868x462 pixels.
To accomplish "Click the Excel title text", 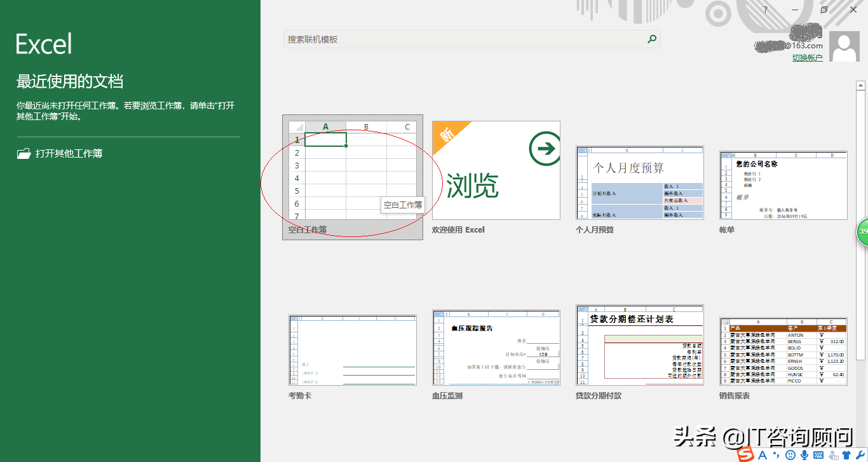I will click(44, 44).
